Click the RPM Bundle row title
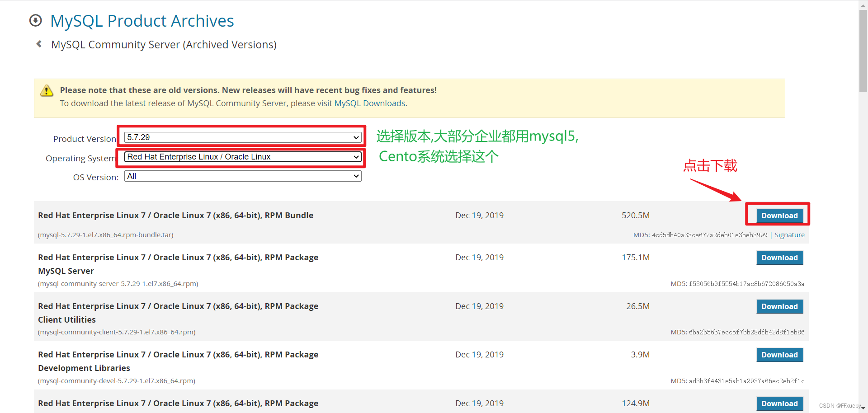868x413 pixels. click(x=176, y=216)
